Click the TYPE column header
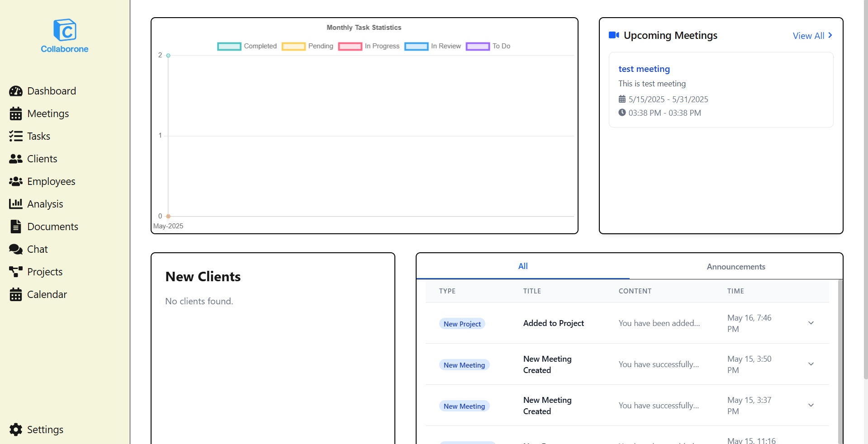Viewport: 868px width, 444px height. [447, 291]
